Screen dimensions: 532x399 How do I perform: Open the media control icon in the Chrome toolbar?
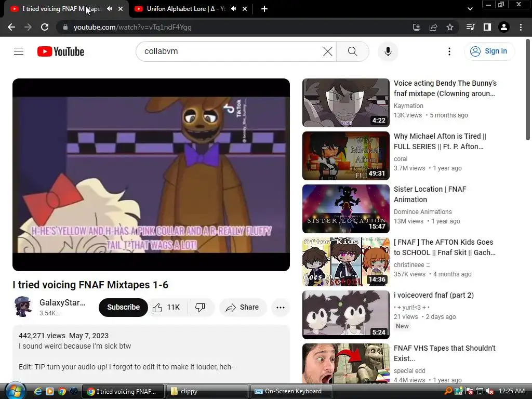click(x=471, y=27)
